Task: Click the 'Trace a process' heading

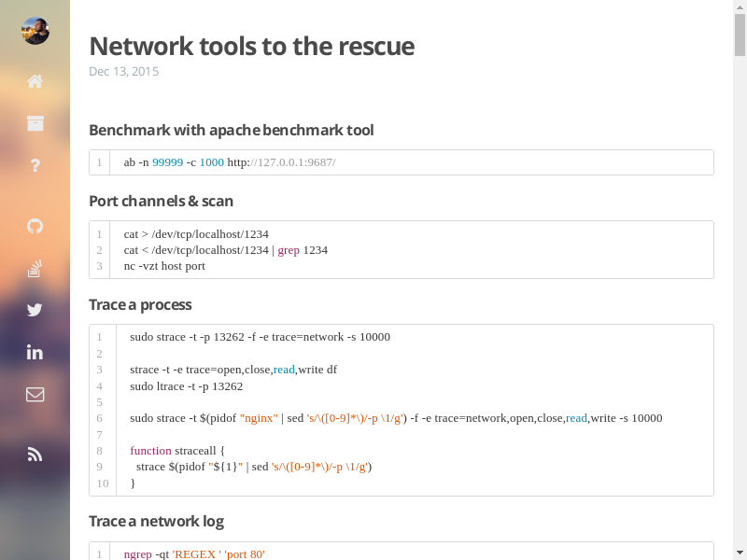Action: click(x=140, y=304)
